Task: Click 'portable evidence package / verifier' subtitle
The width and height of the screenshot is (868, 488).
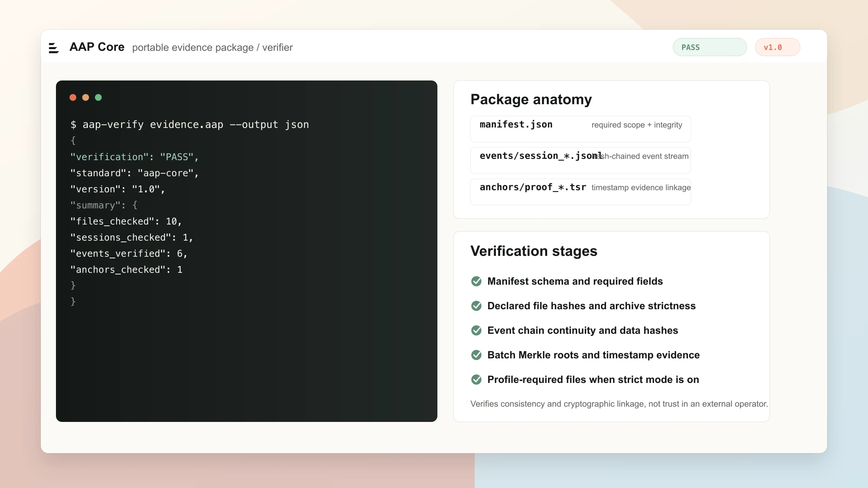Action: point(212,47)
